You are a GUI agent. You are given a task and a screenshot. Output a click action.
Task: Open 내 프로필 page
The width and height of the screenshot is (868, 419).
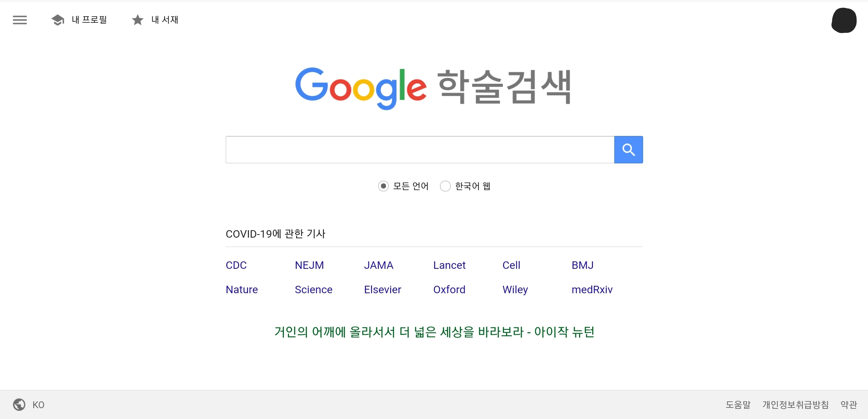click(x=90, y=20)
